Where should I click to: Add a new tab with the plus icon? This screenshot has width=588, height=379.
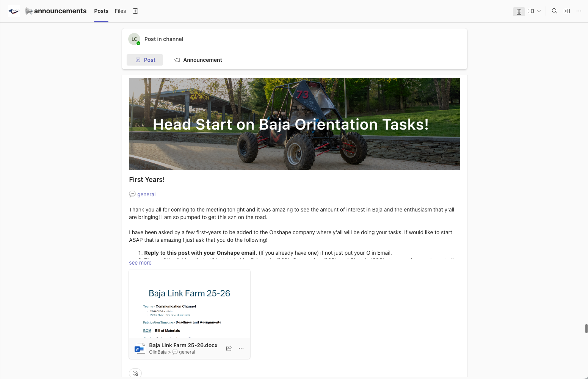pos(135,11)
